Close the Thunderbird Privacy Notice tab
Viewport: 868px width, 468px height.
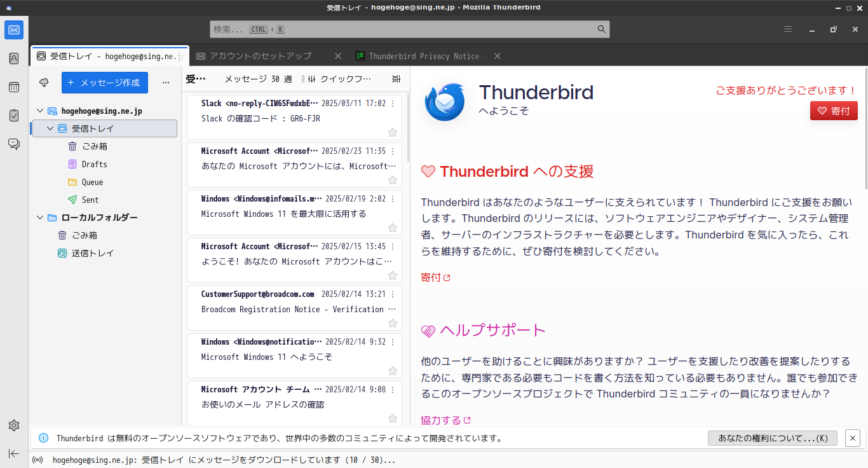[x=498, y=56]
